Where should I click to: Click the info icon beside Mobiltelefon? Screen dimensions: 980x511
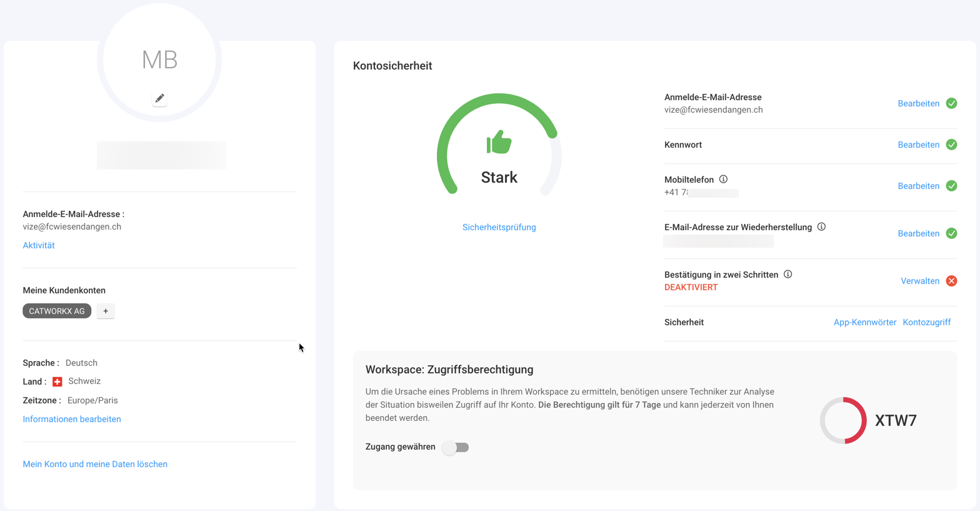[x=723, y=180]
